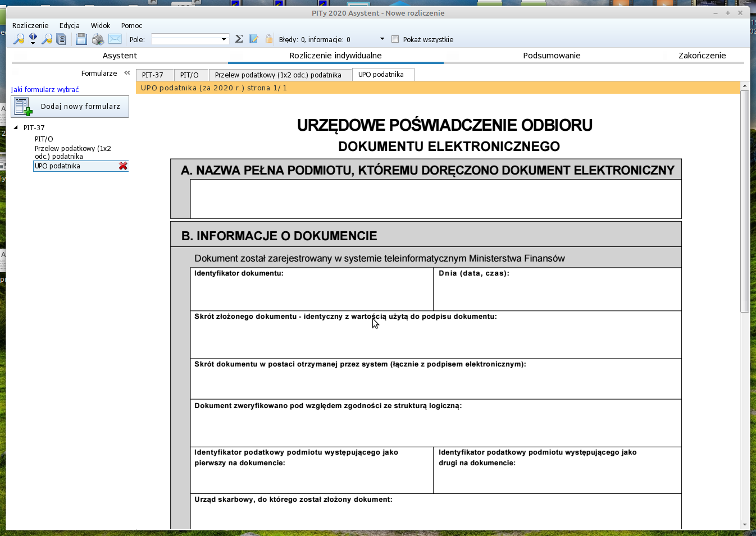
Task: Go to the Podsumowanie step
Action: click(x=552, y=56)
